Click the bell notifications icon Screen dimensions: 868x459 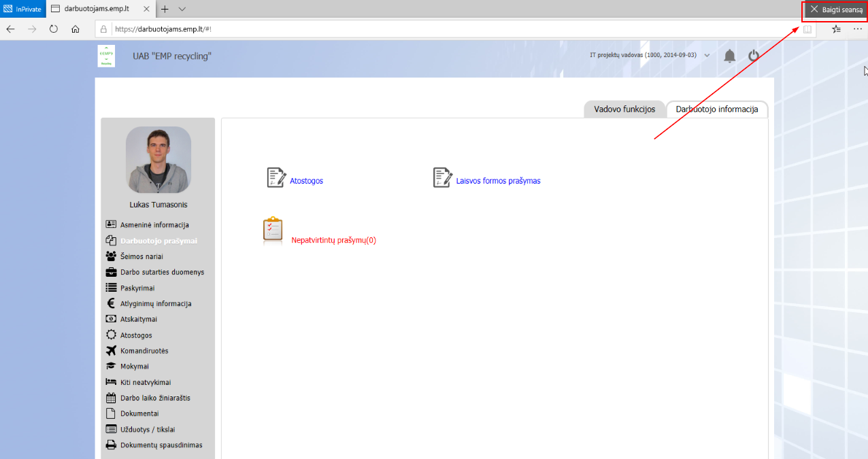(730, 56)
